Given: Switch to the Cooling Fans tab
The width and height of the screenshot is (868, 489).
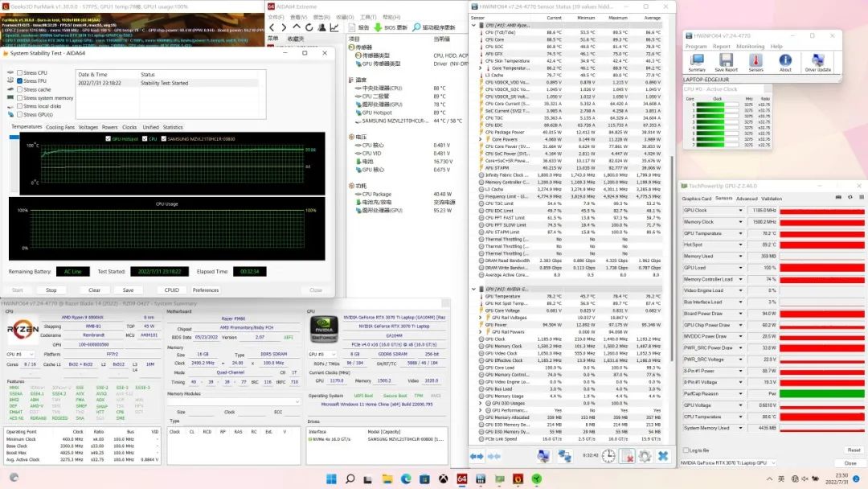Looking at the screenshot, I should (59, 127).
